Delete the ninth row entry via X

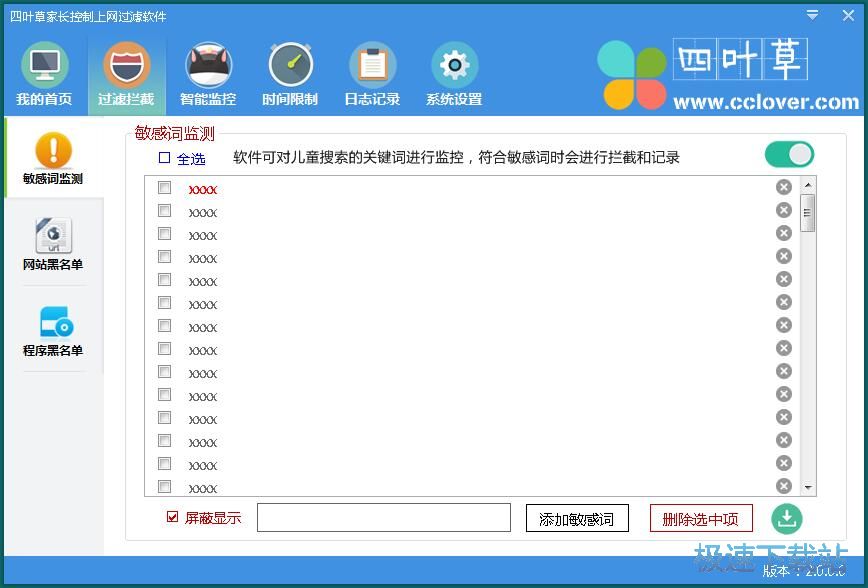click(x=783, y=371)
